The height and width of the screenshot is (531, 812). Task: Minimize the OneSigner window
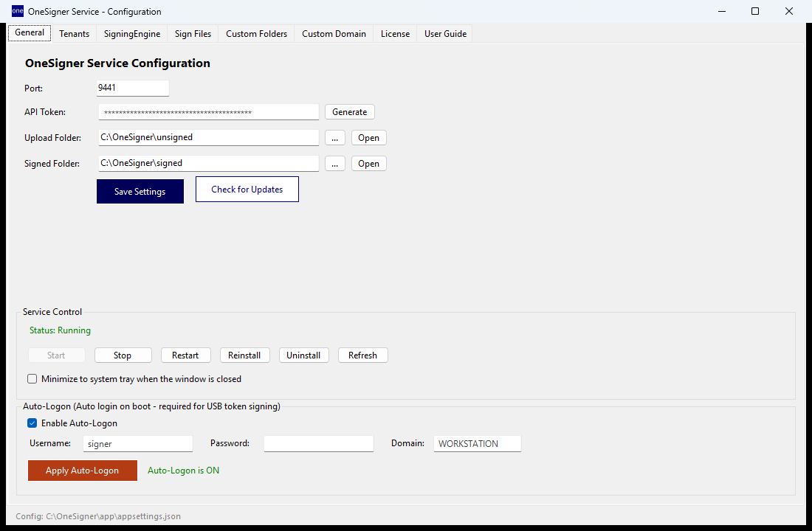722,11
